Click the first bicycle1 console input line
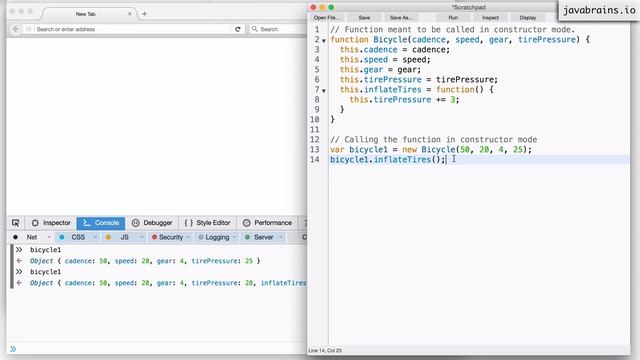 point(45,250)
